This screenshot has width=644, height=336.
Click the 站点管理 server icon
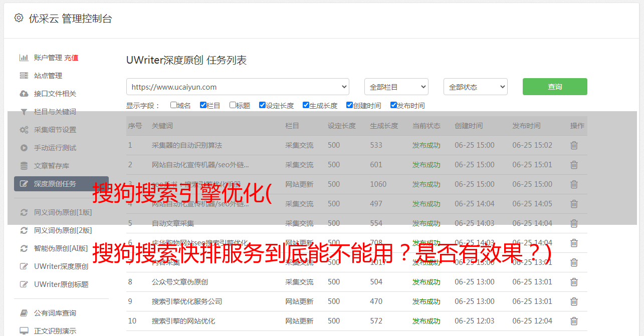[x=24, y=76]
